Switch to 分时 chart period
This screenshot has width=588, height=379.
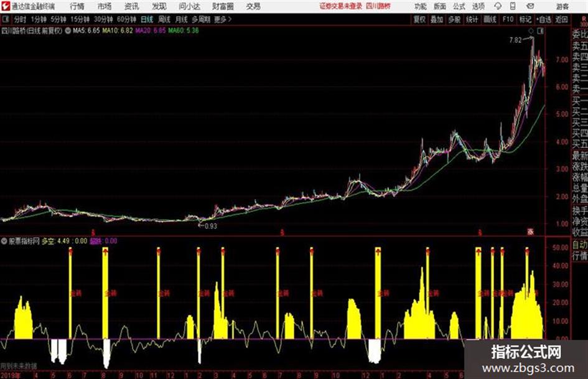pos(20,19)
